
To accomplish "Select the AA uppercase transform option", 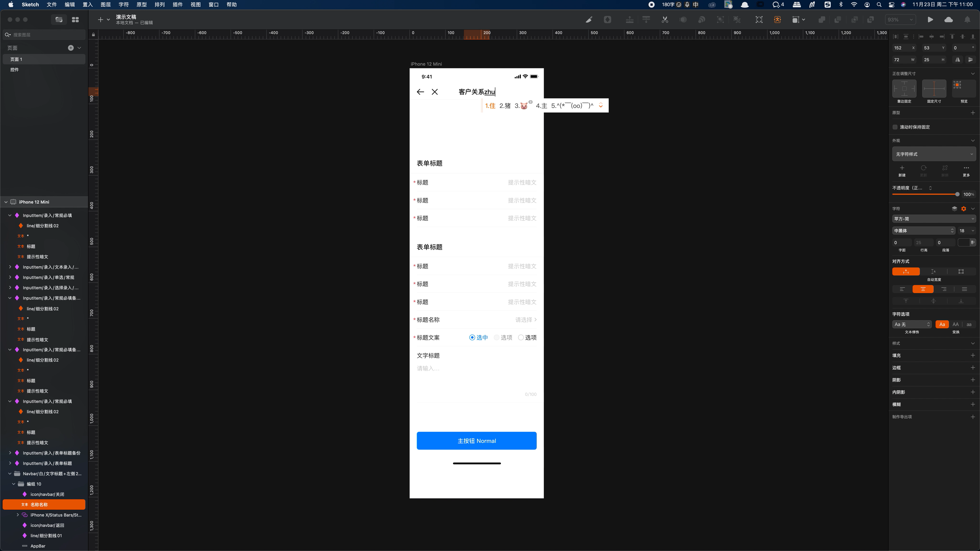I will pos(955,324).
